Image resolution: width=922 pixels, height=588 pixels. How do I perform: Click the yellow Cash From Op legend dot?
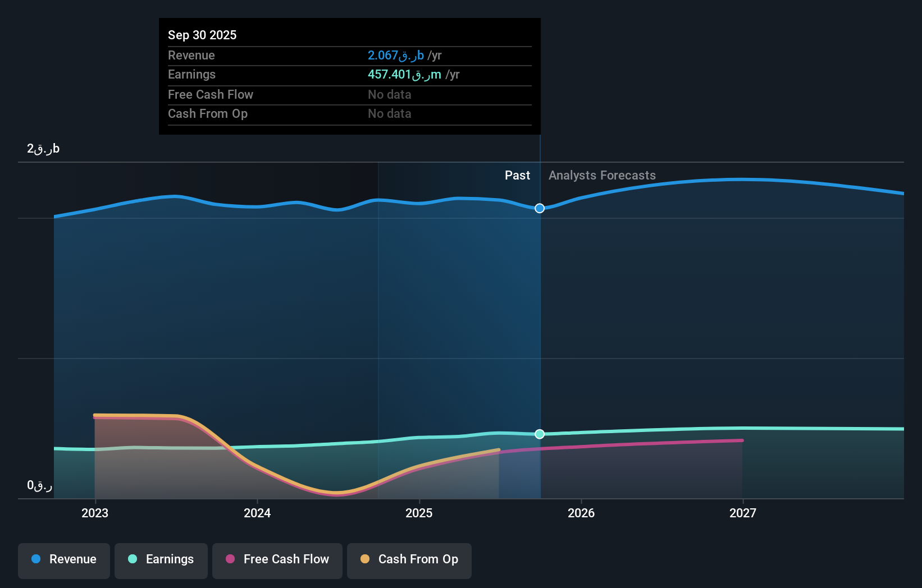(x=365, y=560)
